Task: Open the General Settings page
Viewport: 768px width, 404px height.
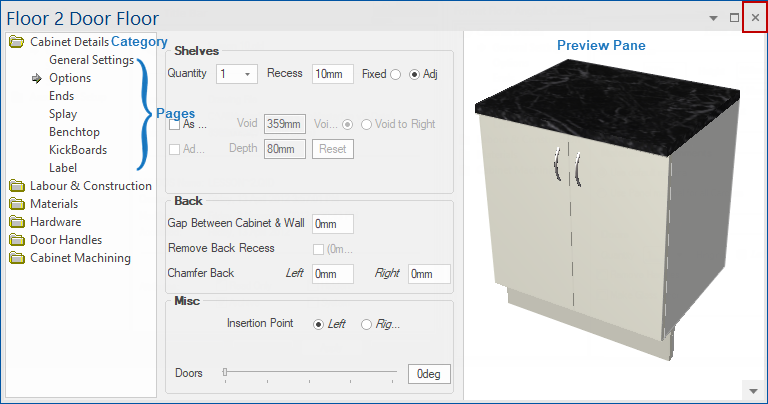Action: click(x=91, y=60)
